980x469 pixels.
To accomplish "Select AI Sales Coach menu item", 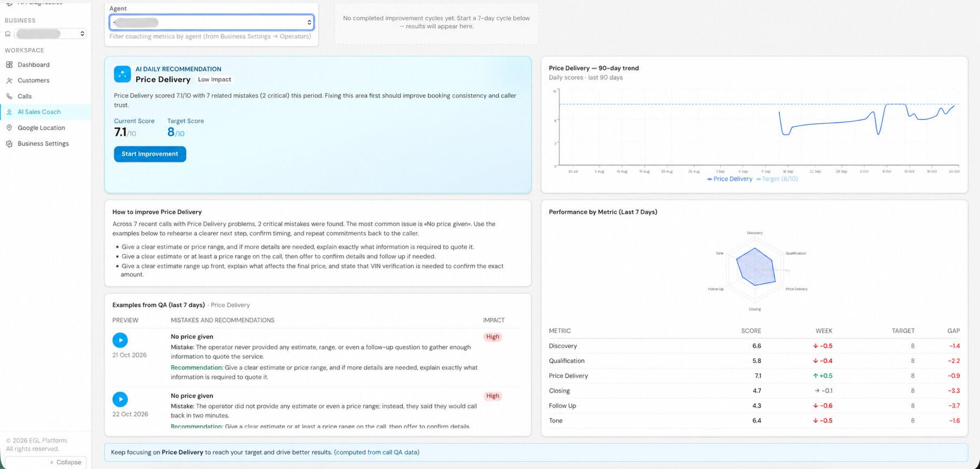I will point(39,112).
